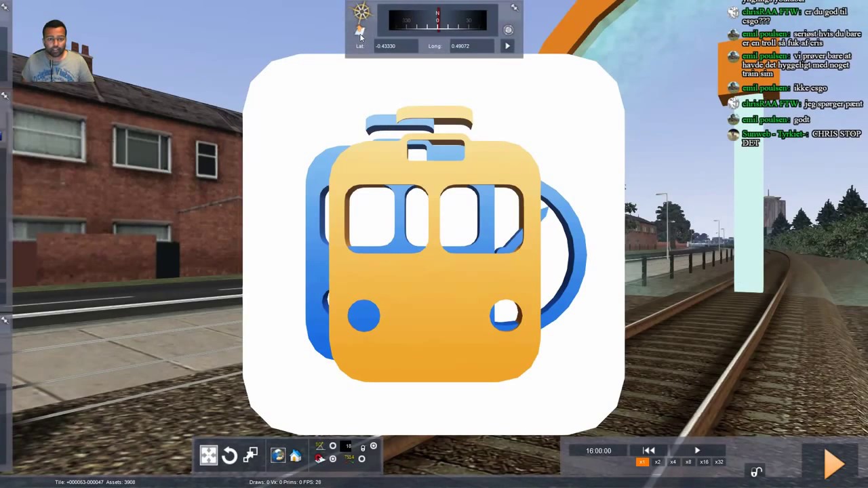Click the open padlock icon near timeline
This screenshot has width=868, height=488.
pyautogui.click(x=757, y=472)
